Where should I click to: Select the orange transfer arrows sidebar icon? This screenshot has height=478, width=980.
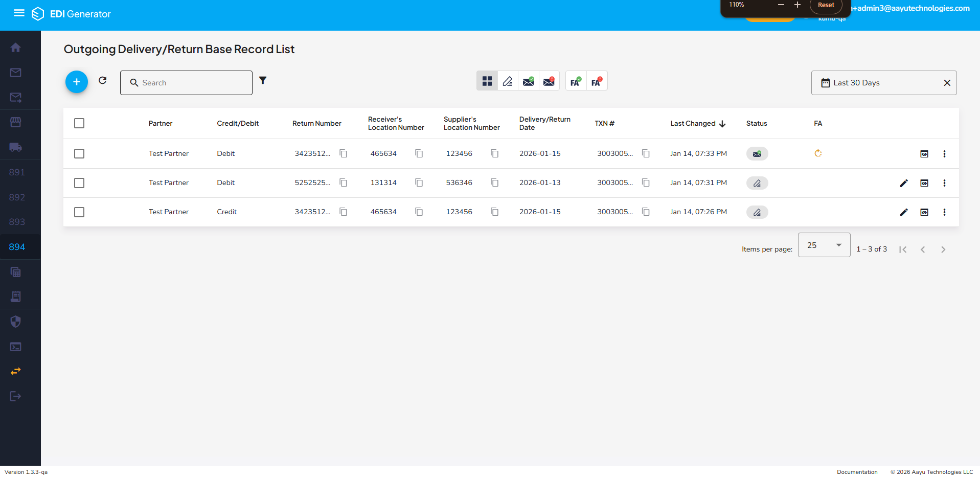[x=15, y=371]
